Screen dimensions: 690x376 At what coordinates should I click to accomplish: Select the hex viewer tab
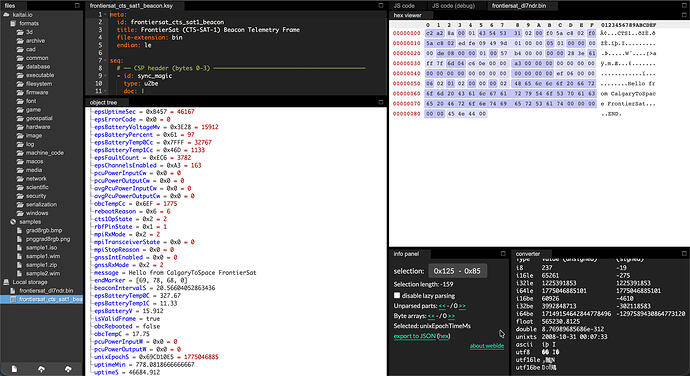coord(407,15)
